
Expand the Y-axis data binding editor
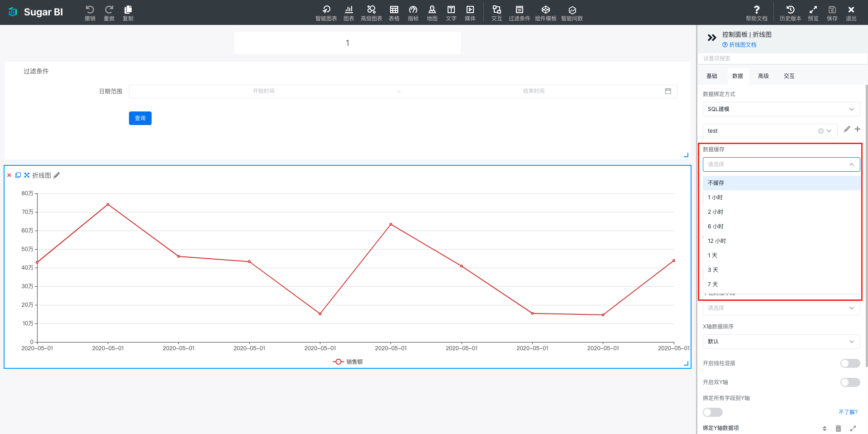pos(853,428)
